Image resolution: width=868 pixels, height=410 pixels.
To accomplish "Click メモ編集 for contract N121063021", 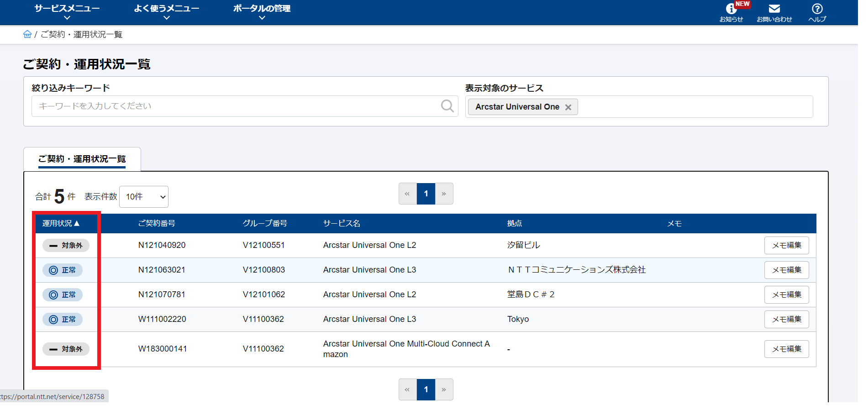I will [787, 270].
